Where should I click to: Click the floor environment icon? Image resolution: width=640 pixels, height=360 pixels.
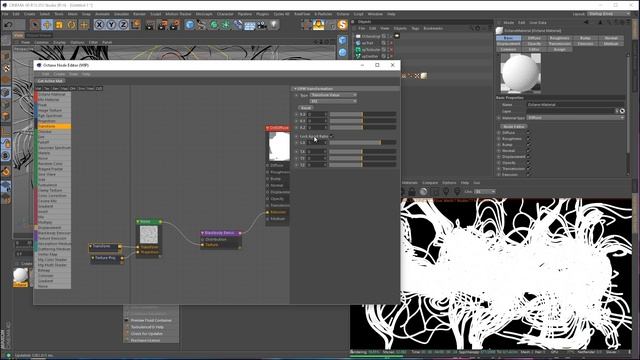coord(249,25)
